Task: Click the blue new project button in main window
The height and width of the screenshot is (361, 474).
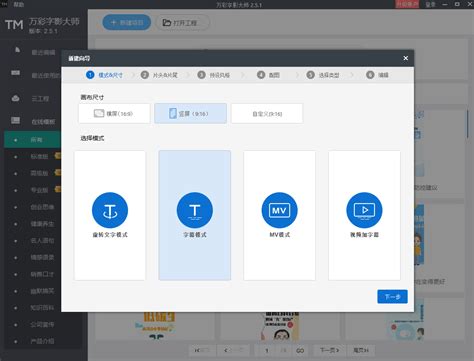Action: pos(127,23)
